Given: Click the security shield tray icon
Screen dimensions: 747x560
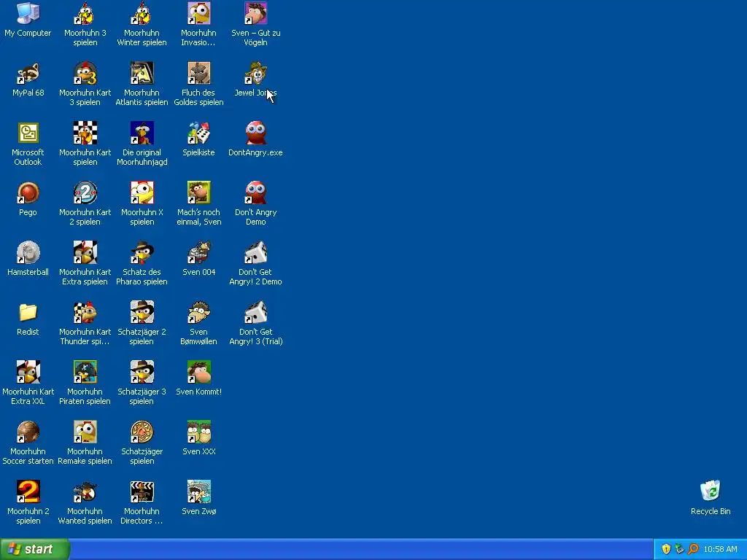Looking at the screenshot, I should 666,549.
